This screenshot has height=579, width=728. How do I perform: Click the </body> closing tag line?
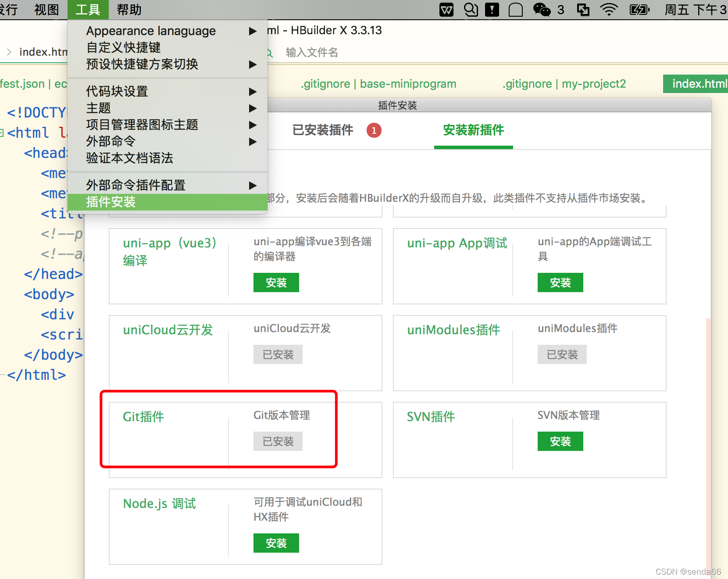(54, 355)
